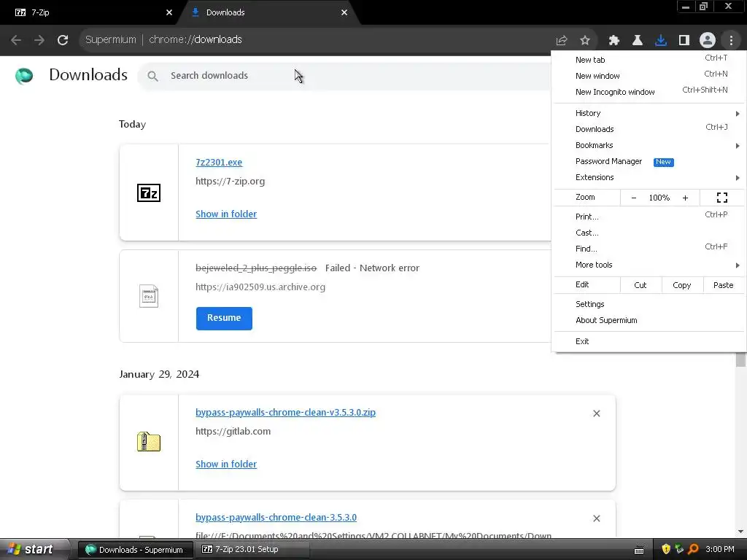Open the 7z2301.exe download link
747x560 pixels.
(219, 163)
